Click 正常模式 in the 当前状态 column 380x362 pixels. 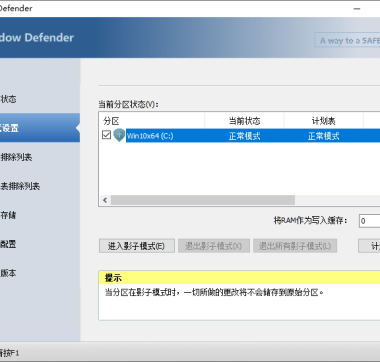(244, 136)
